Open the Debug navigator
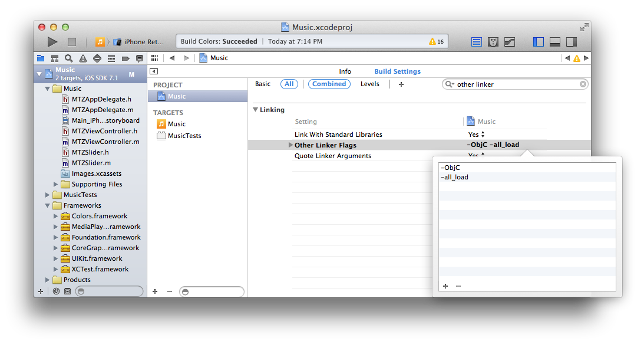 point(111,58)
